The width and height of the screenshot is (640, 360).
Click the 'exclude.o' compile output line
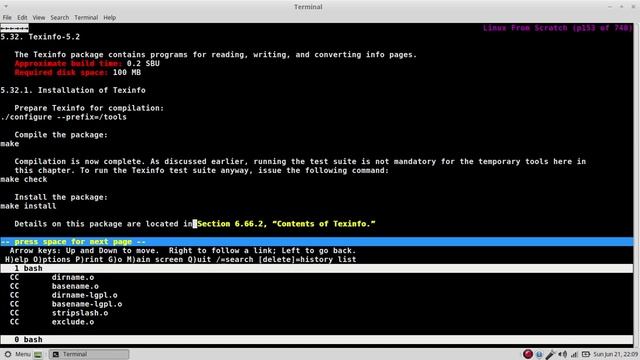(52, 322)
